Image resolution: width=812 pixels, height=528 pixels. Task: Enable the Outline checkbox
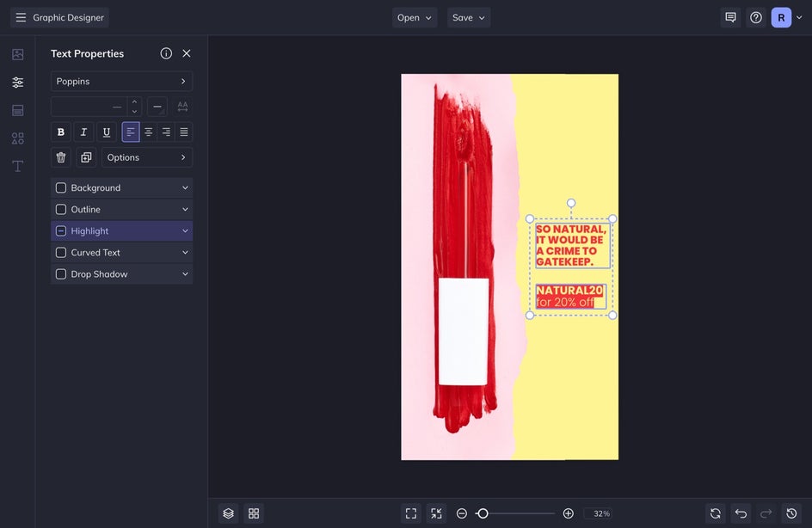61,210
